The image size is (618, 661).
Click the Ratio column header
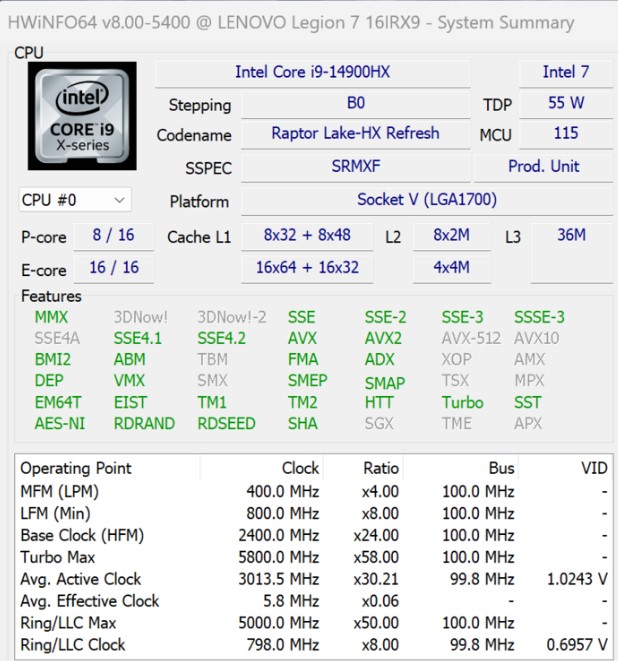[x=363, y=468]
